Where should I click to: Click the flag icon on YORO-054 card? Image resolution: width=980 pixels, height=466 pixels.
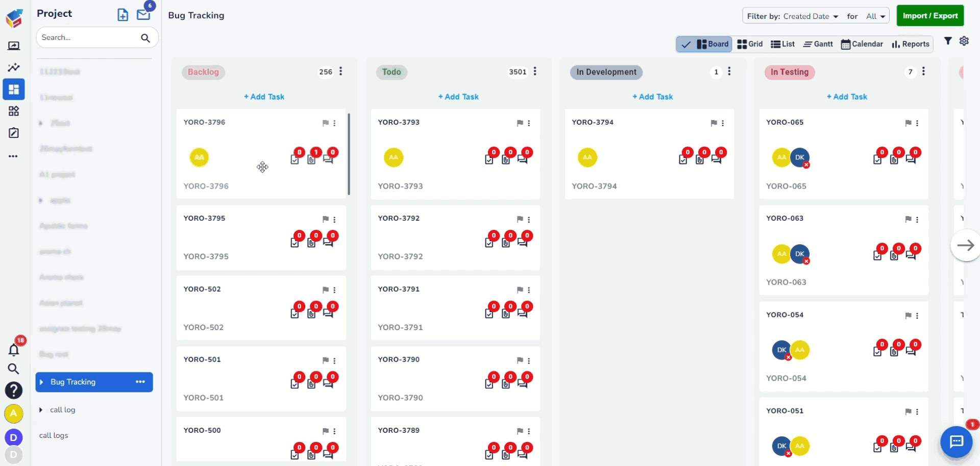point(909,316)
